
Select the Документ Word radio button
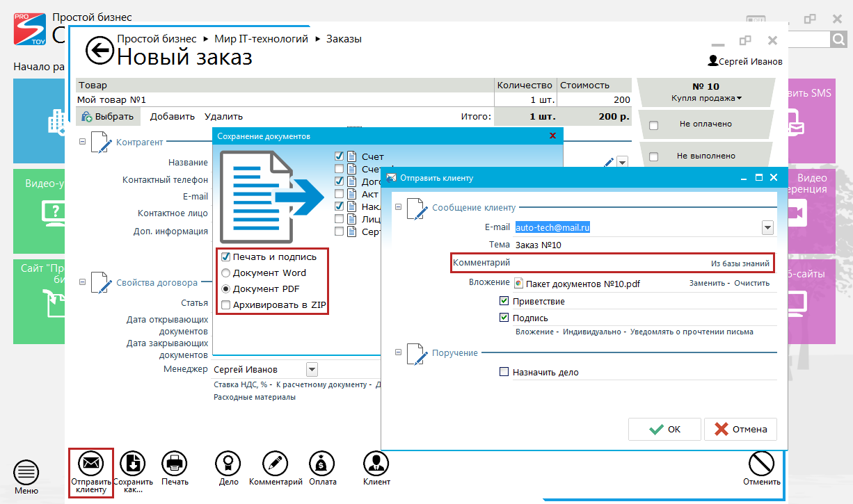coord(225,273)
